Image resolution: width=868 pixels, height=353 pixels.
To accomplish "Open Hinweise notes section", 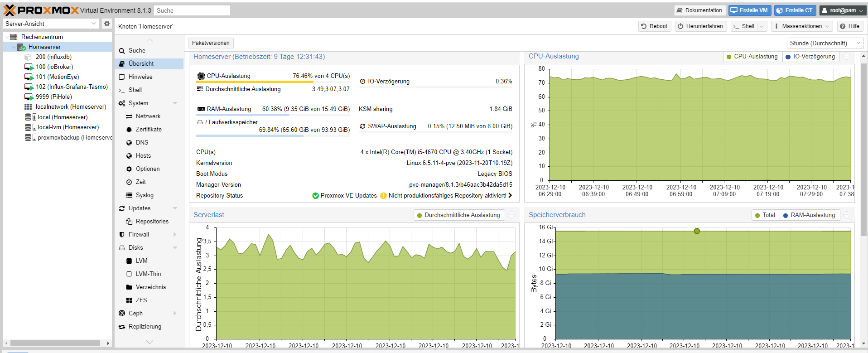I will click(140, 77).
